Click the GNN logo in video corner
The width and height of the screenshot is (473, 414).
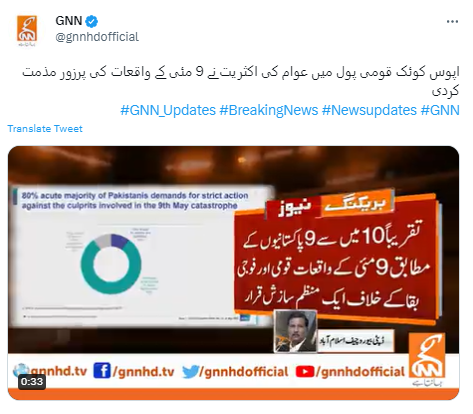point(427,358)
